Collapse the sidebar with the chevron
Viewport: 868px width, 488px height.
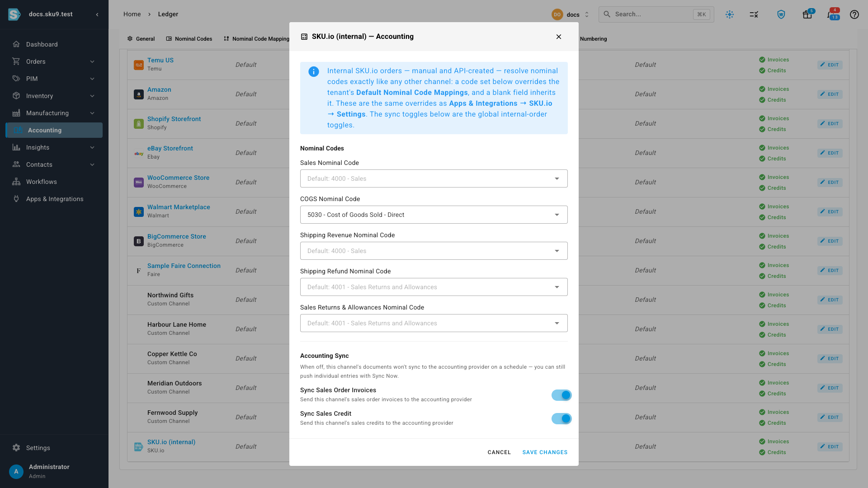tap(97, 14)
